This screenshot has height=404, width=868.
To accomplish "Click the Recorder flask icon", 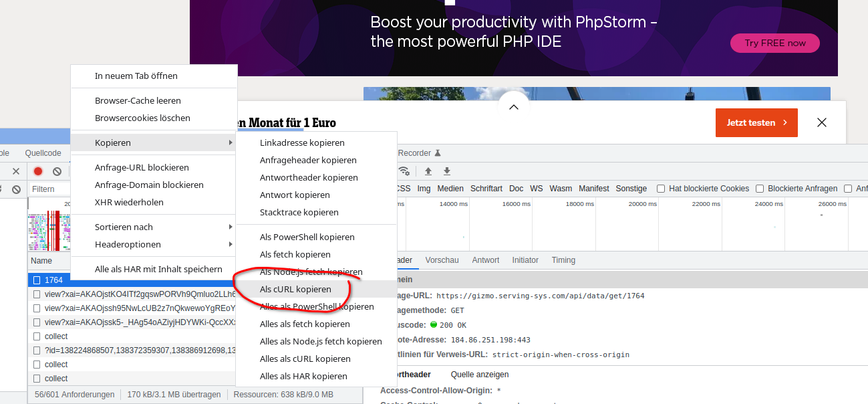I will pos(438,153).
